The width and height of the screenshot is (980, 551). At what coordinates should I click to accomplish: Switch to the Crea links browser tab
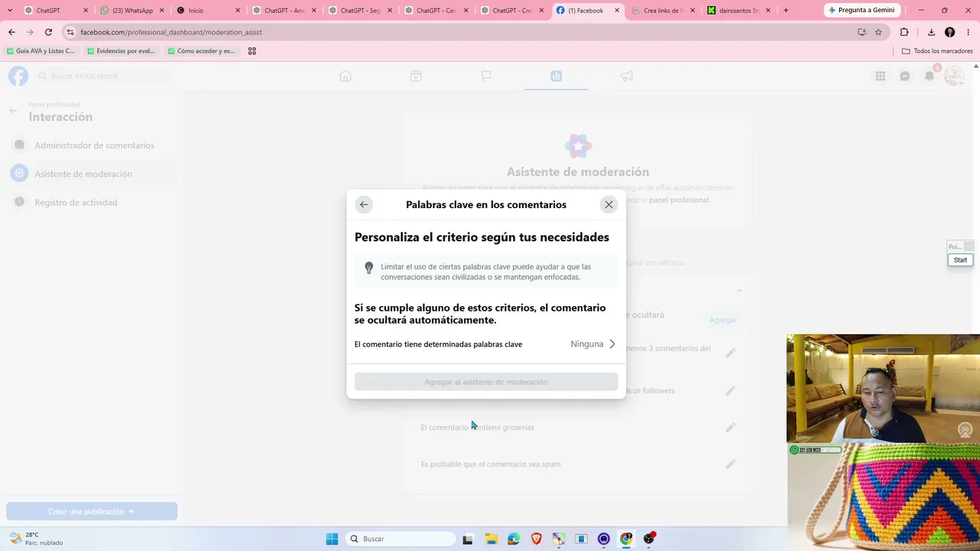[x=663, y=11]
